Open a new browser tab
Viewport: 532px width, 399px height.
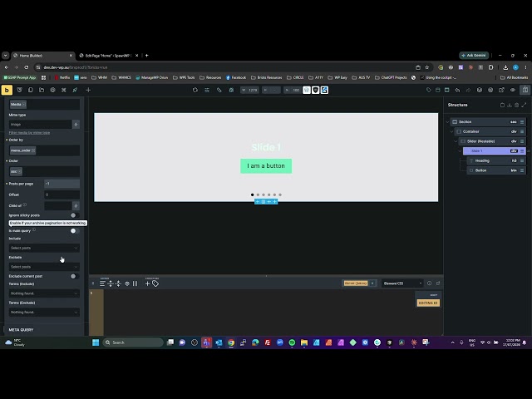(146, 56)
